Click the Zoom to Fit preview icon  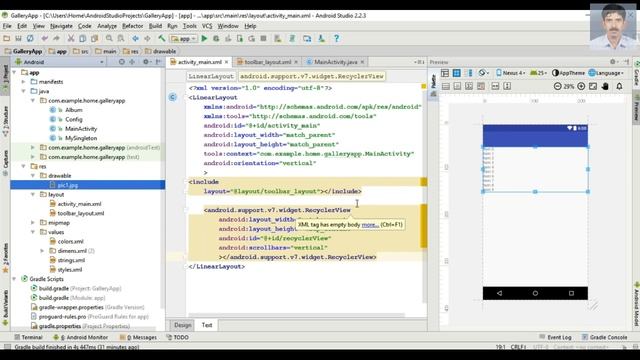point(593,86)
